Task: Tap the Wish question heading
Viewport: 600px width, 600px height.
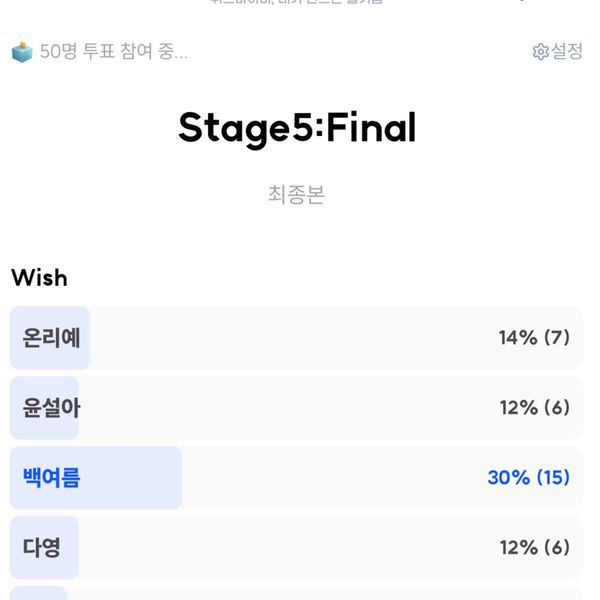Action: 39,277
